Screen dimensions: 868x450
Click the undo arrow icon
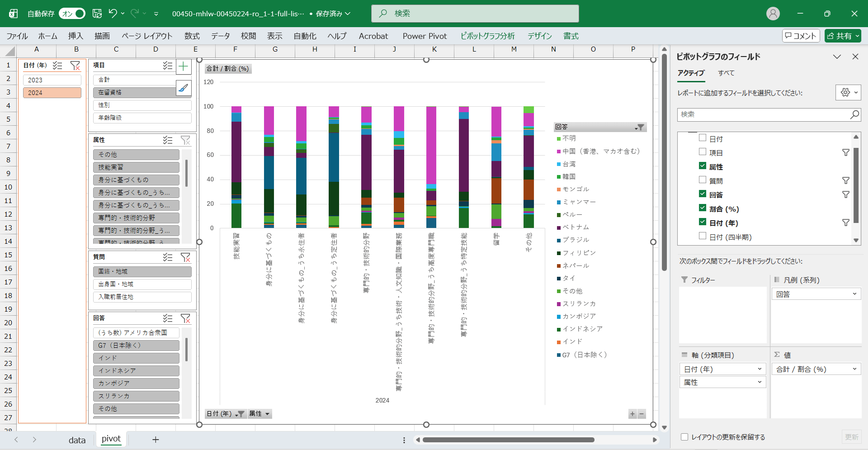(x=113, y=14)
